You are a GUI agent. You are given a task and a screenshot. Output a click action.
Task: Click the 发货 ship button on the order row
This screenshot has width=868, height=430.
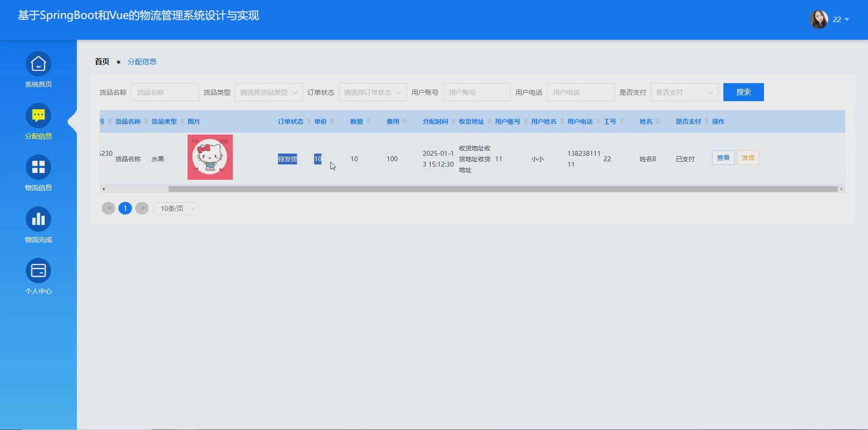click(x=748, y=157)
